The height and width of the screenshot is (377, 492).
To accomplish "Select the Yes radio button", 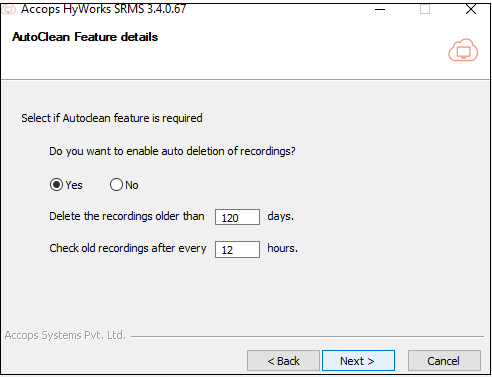I will [x=56, y=185].
